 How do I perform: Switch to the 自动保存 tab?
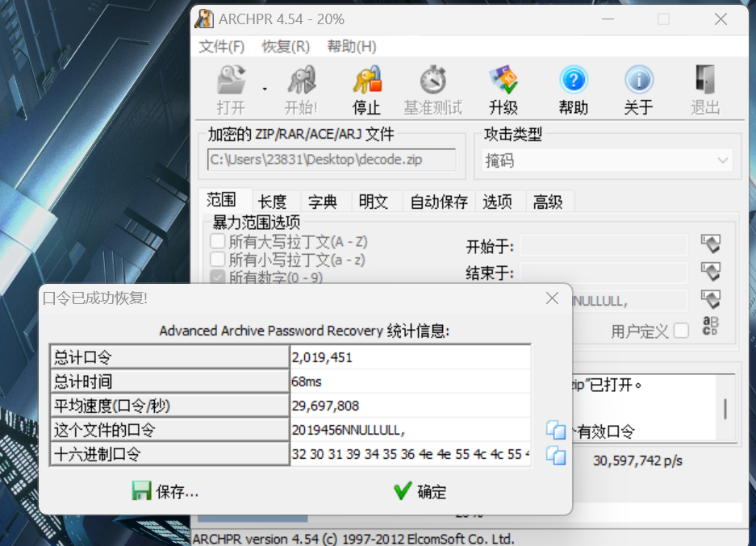click(x=439, y=202)
